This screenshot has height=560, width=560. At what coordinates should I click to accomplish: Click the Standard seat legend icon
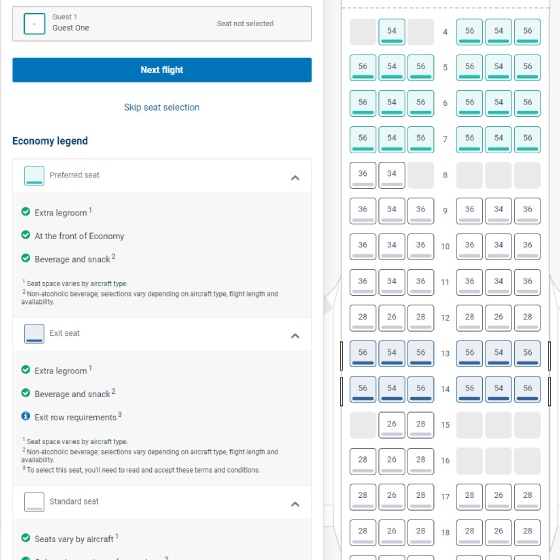point(34,502)
